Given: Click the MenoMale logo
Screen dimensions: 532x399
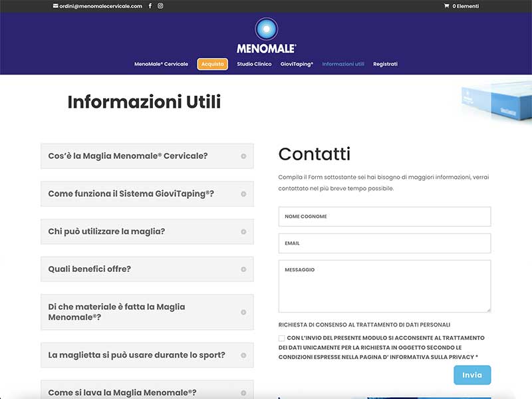Looking at the screenshot, I should pyautogui.click(x=266, y=36).
